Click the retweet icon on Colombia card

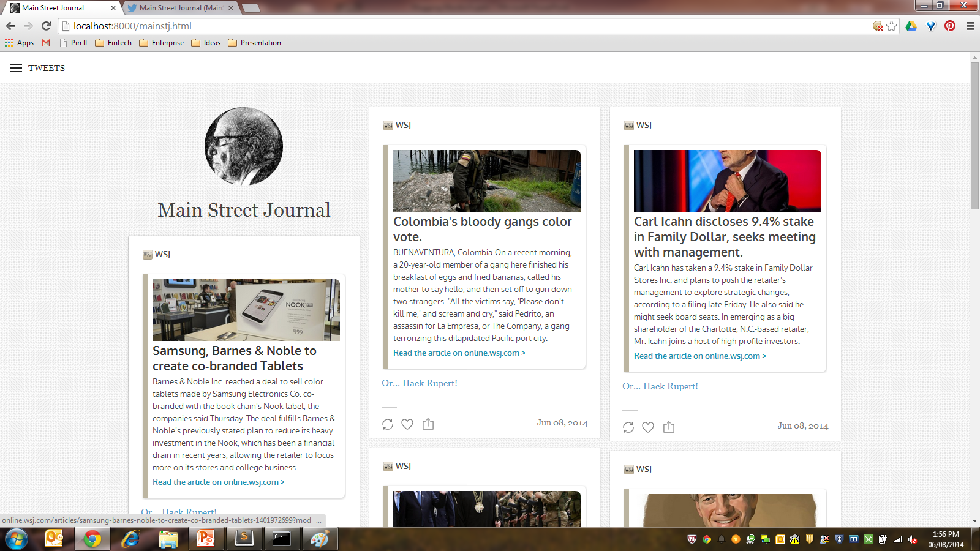(388, 424)
